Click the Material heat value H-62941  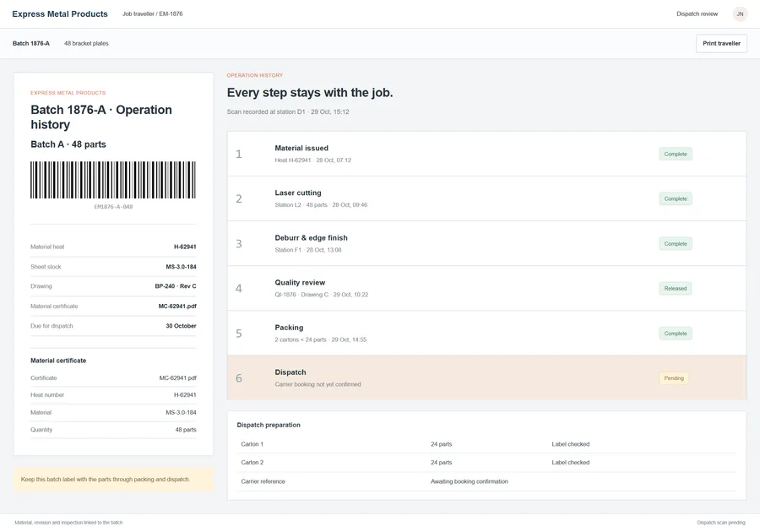(x=185, y=247)
